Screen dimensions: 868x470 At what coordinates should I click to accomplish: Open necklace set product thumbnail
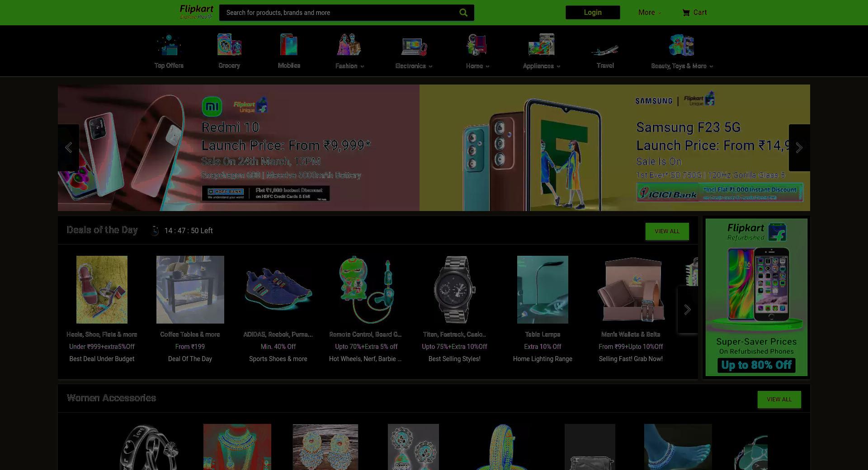(237, 447)
